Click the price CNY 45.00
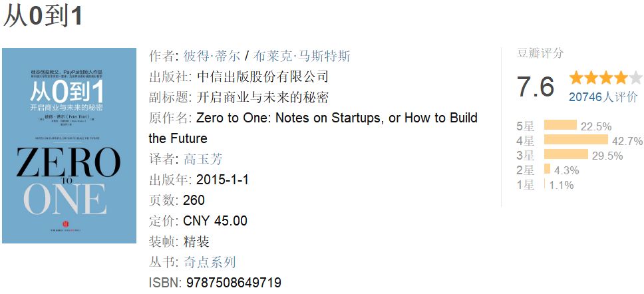The image size is (644, 294). pyautogui.click(x=215, y=221)
